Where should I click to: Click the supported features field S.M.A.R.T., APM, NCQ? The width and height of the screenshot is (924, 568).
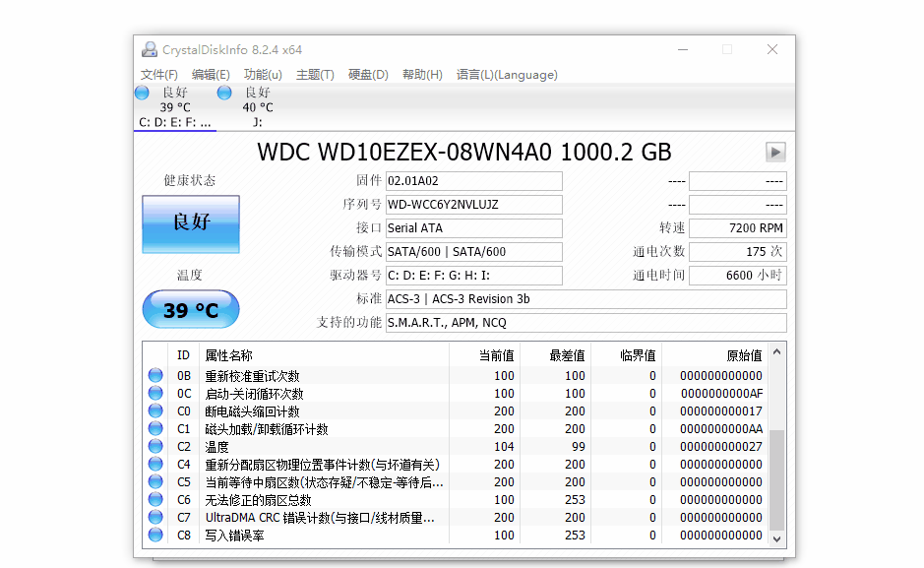586,322
